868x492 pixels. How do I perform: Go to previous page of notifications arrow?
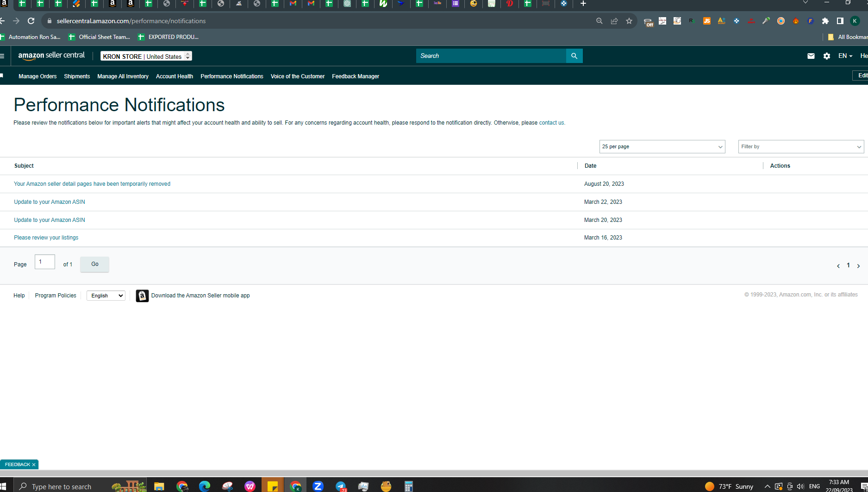(x=838, y=266)
